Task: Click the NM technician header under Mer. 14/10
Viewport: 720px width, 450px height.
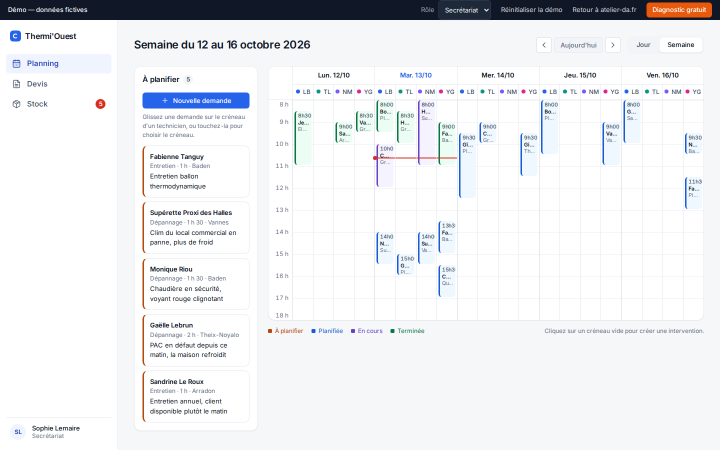Action: [508, 92]
